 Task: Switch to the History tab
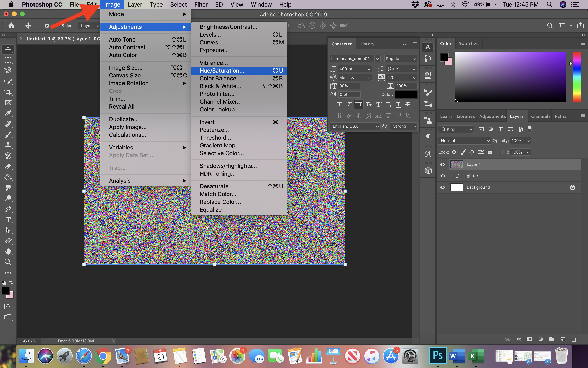[367, 44]
